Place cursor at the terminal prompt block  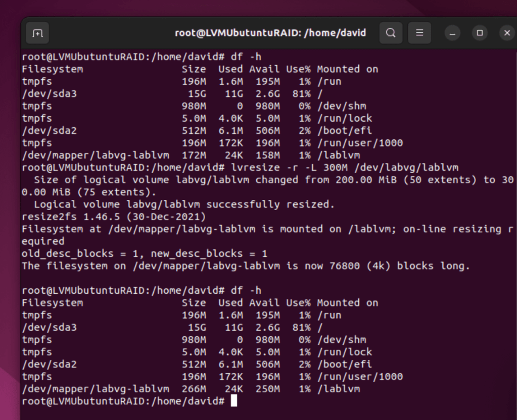pos(233,401)
